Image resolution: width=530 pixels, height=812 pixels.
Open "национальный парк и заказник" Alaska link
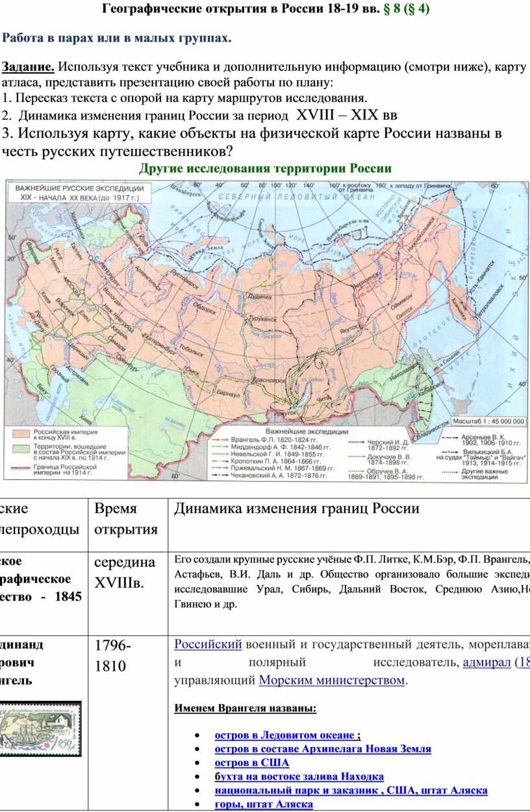[x=351, y=790]
